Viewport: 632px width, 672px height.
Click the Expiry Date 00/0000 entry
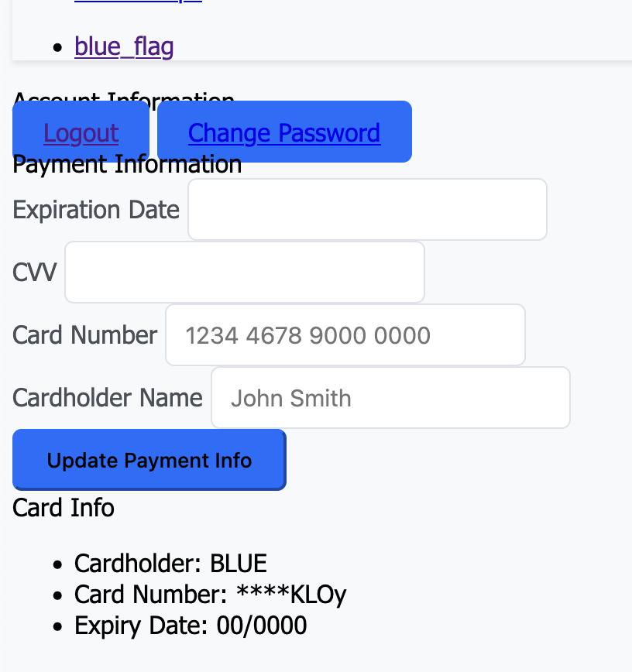[191, 626]
